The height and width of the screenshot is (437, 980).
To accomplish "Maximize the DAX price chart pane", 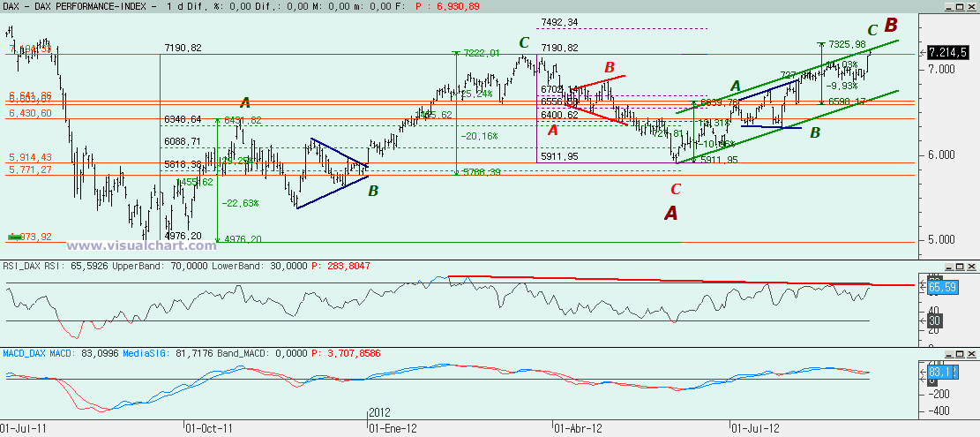I will (x=961, y=7).
